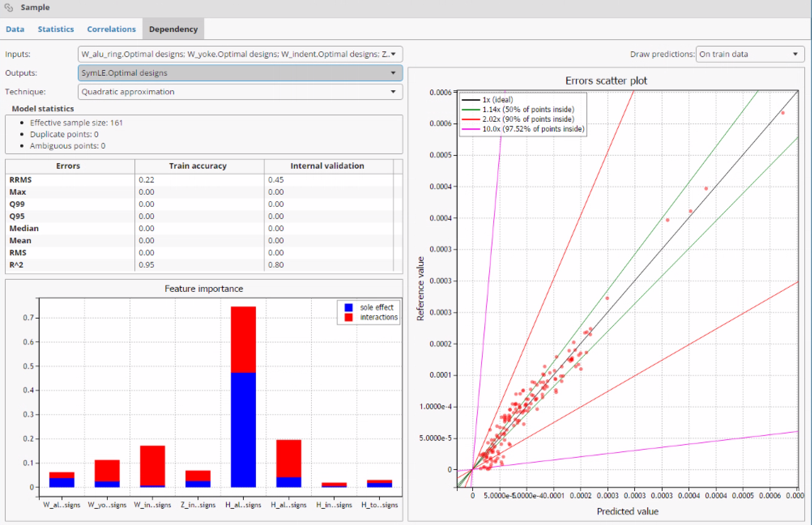Click R^2 train accuracy value 0.95

(x=146, y=265)
